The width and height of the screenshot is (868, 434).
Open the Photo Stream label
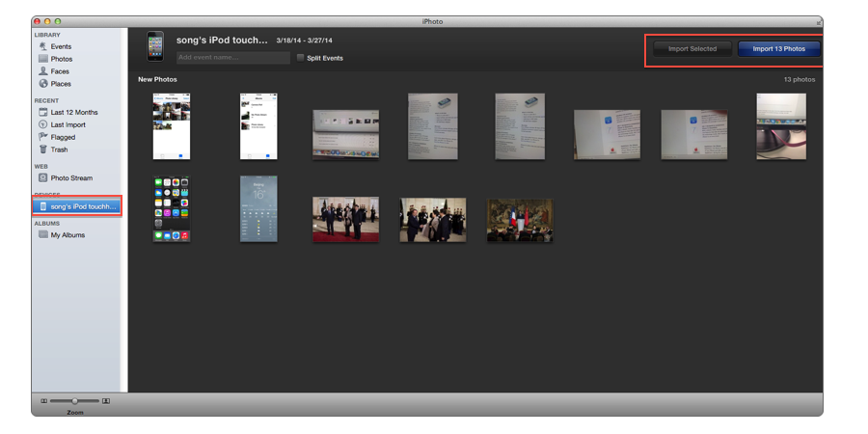71,177
